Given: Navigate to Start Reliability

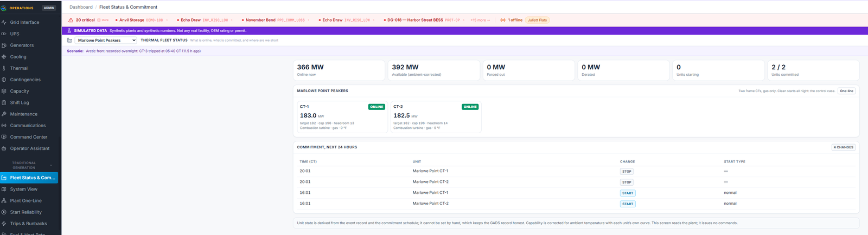Looking at the screenshot, I should (x=29, y=212).
